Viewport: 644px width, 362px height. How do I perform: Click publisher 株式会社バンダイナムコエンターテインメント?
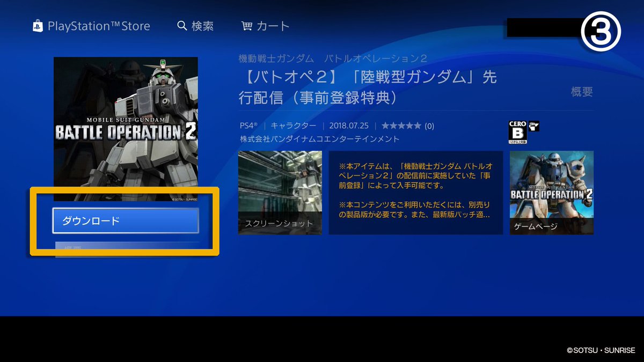(320, 139)
